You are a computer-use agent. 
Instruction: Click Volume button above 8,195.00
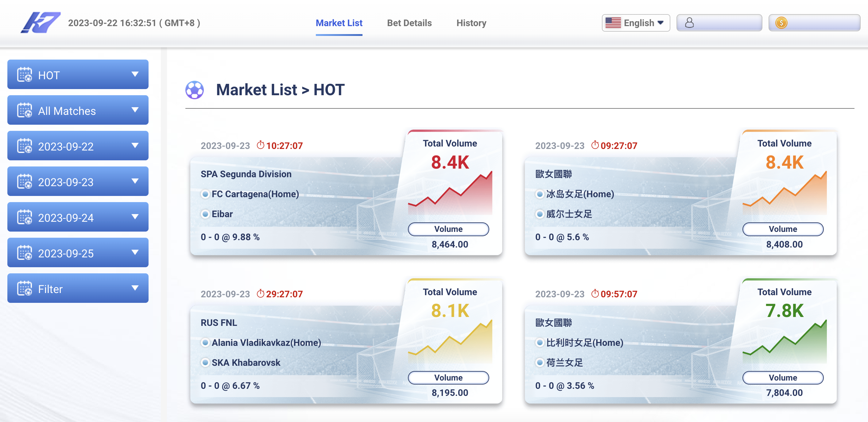click(448, 377)
